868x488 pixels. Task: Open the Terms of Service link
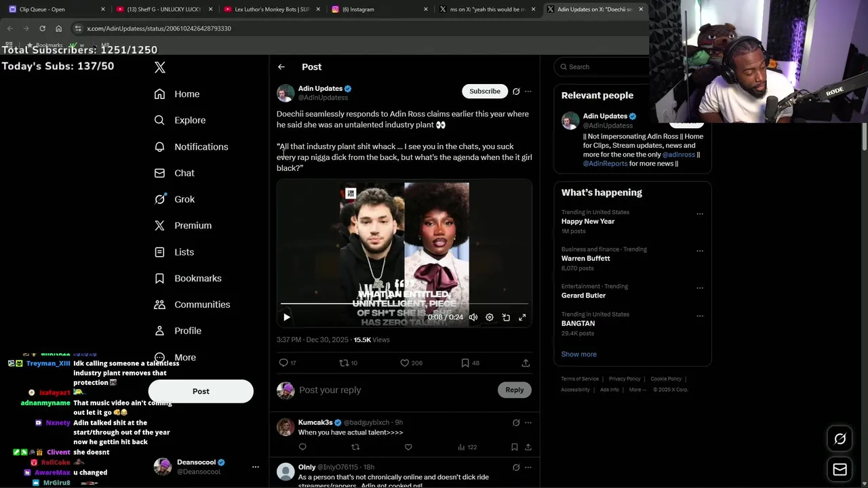click(x=580, y=379)
